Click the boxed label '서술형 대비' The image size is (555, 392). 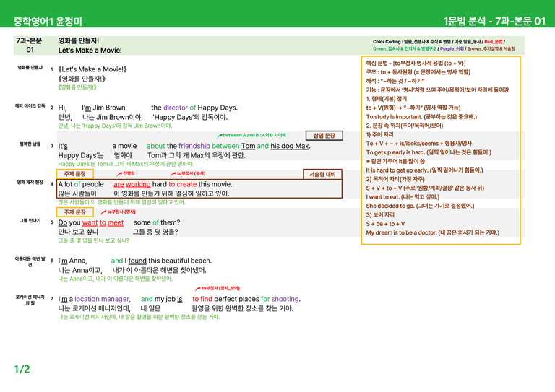322,174
